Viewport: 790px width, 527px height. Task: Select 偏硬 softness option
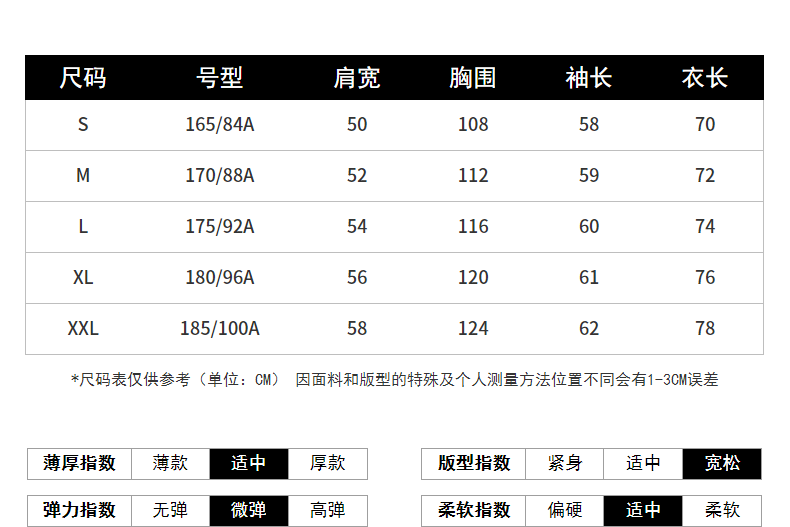tap(565, 510)
